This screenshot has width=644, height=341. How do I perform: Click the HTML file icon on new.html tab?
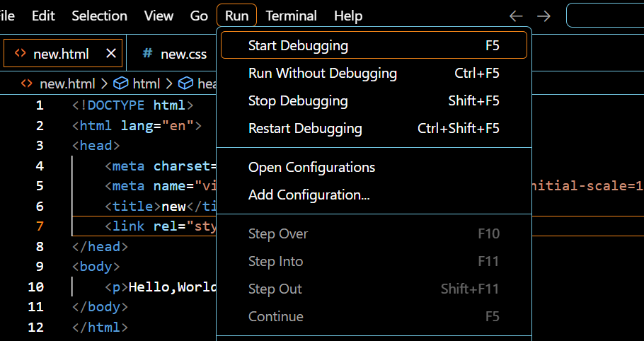tap(20, 53)
